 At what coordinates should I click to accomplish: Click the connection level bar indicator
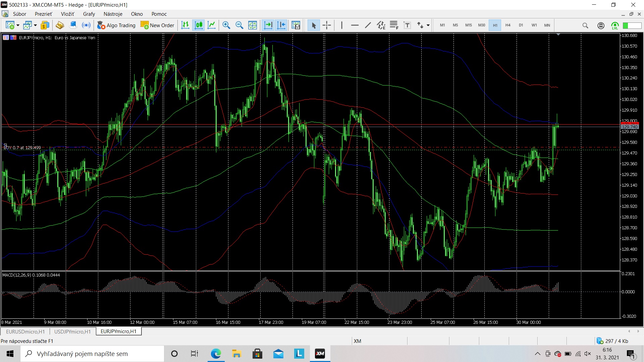[x=632, y=25]
